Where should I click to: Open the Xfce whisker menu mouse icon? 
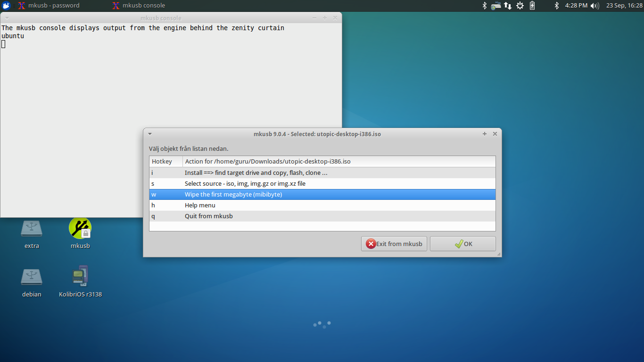6,6
